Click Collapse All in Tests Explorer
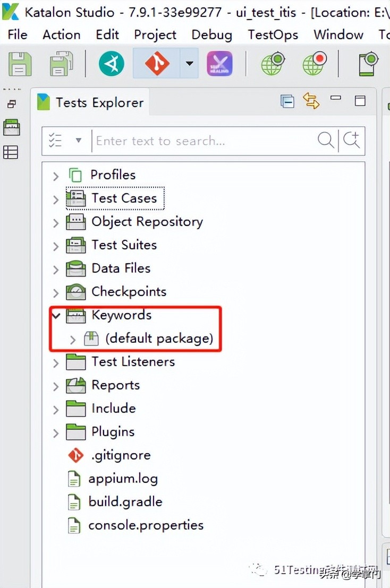Image resolution: width=390 pixels, height=588 pixels. pos(287,101)
